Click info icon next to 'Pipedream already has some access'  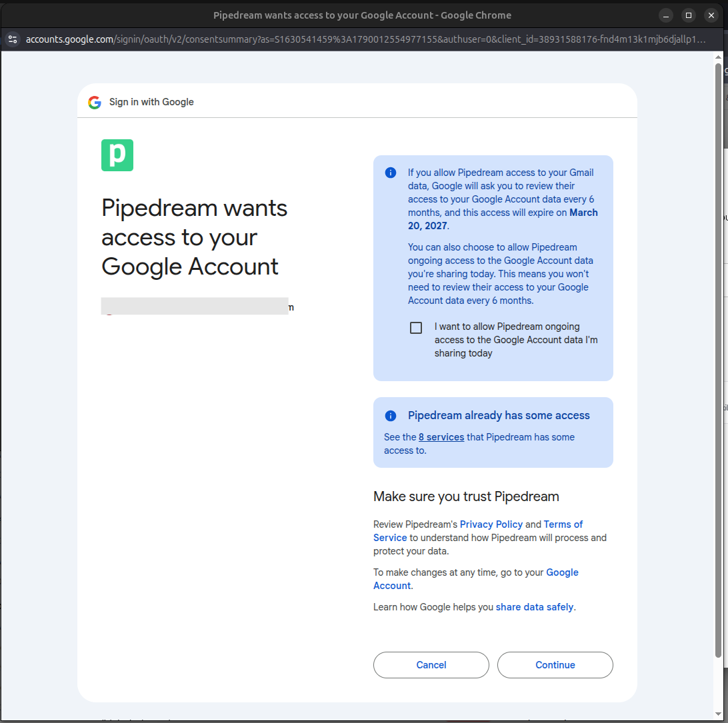coord(391,415)
